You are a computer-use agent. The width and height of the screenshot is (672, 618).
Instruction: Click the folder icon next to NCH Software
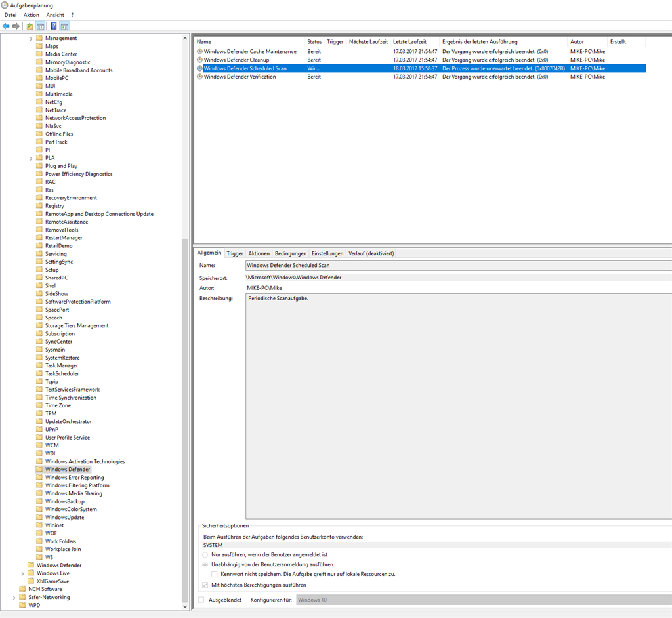pos(22,589)
